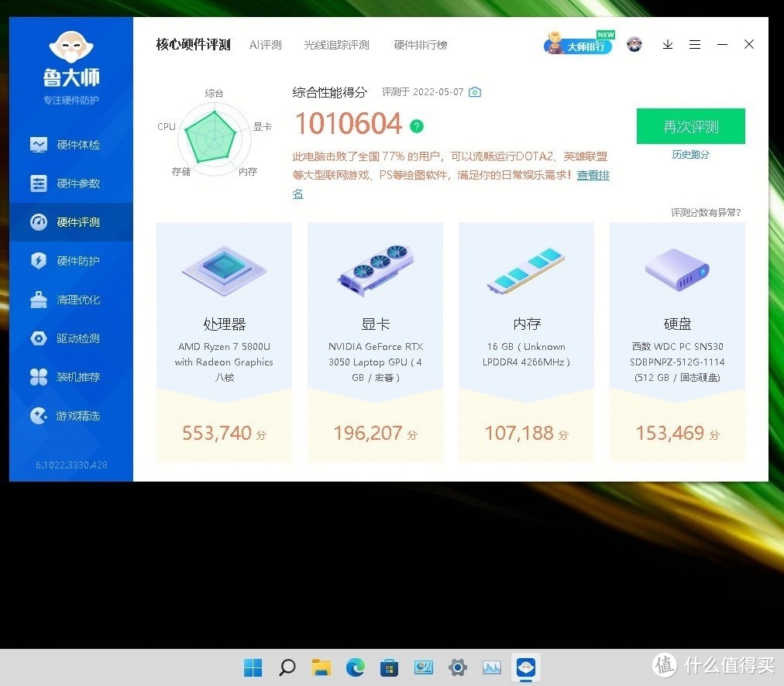Screen dimensions: 784x686
Task: Click the graphics card illustration
Action: click(x=375, y=271)
